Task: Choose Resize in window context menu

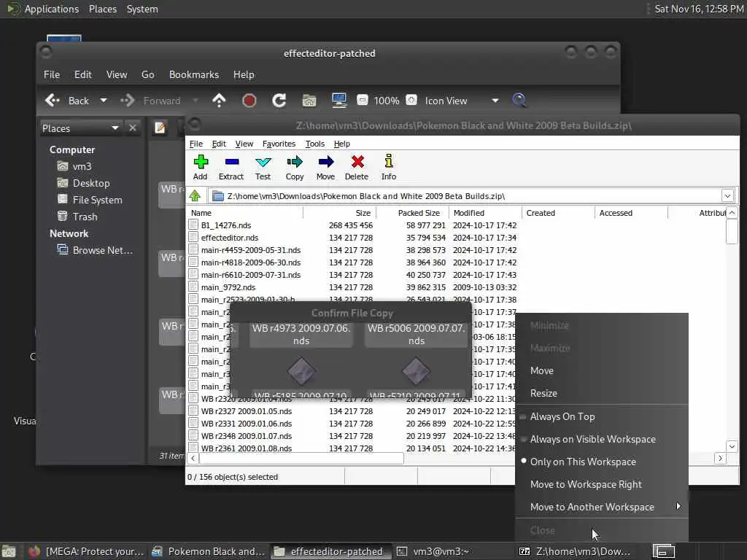Action: pos(602,393)
